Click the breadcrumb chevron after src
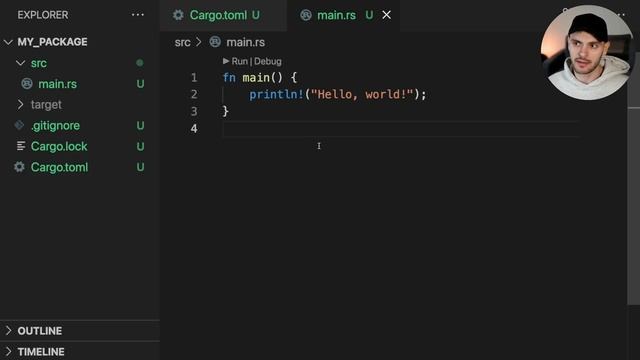Screen dimensions: 640x360 [x=199, y=42]
